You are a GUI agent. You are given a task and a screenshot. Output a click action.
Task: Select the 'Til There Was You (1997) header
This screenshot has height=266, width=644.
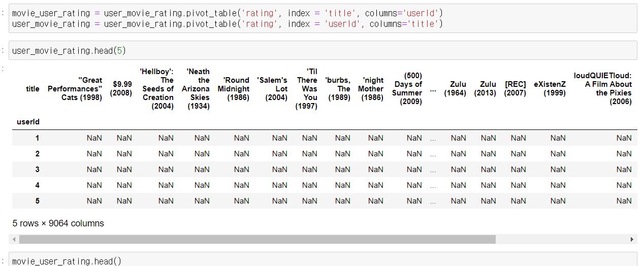click(x=306, y=89)
